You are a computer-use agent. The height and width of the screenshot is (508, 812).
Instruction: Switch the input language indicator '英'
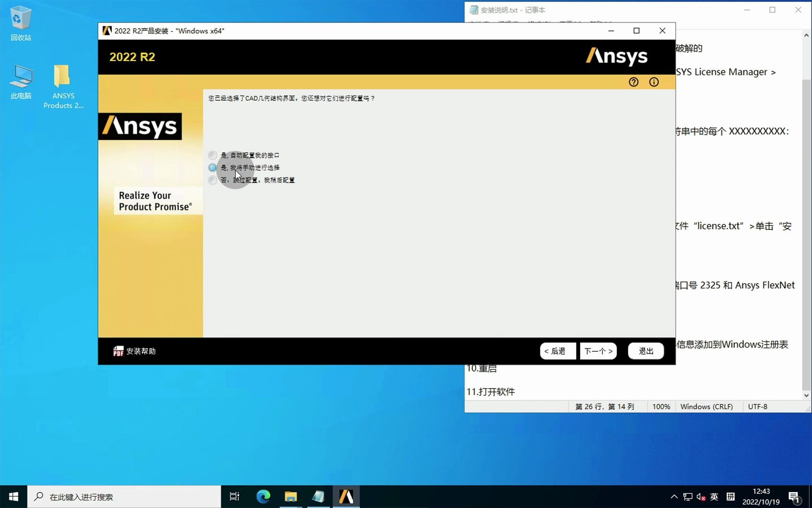click(714, 497)
